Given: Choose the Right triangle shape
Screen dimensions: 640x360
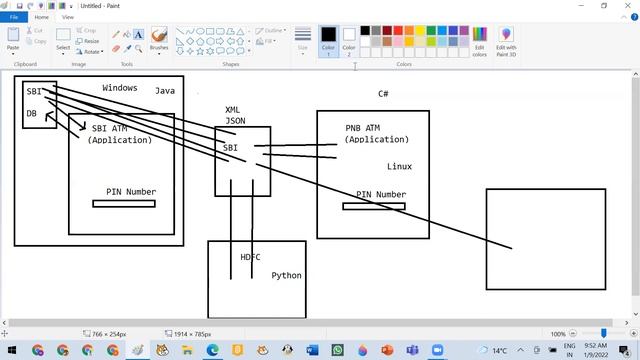Looking at the screenshot, I should click(180, 41).
